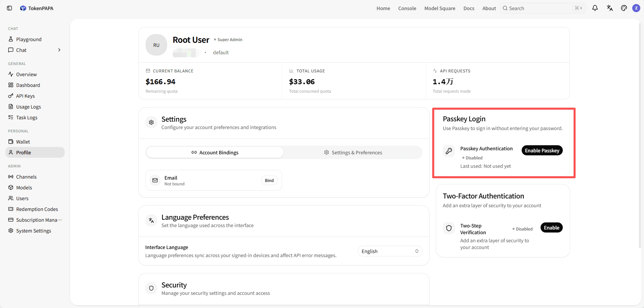The image size is (644, 308).
Task: Click the Dashboard grid icon
Action: [11, 85]
